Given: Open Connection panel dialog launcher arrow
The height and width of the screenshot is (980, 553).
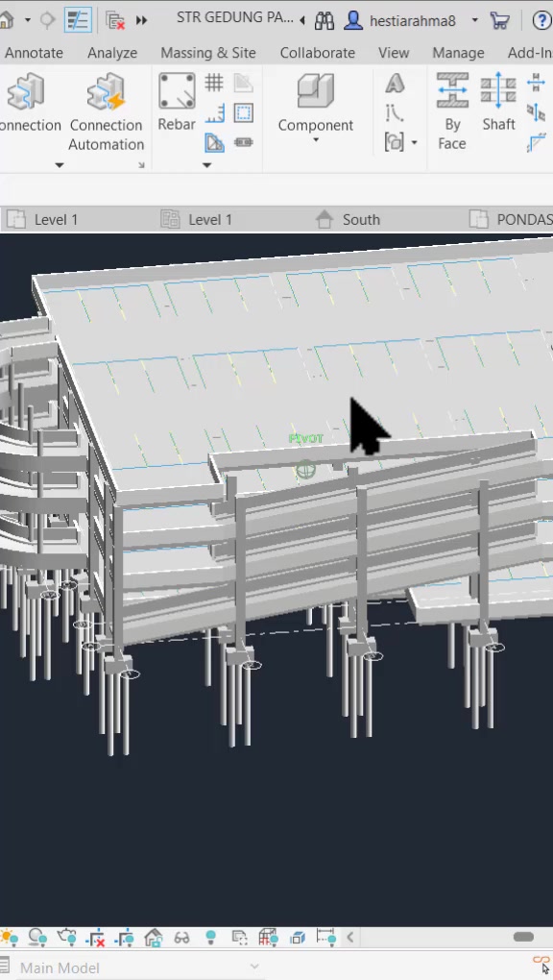Looking at the screenshot, I should click(x=141, y=165).
